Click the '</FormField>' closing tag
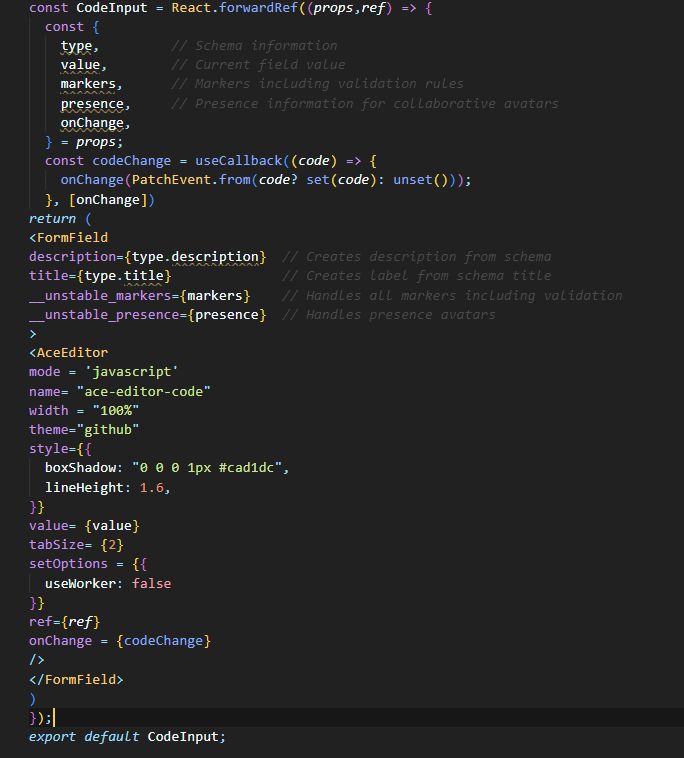 click(76, 680)
